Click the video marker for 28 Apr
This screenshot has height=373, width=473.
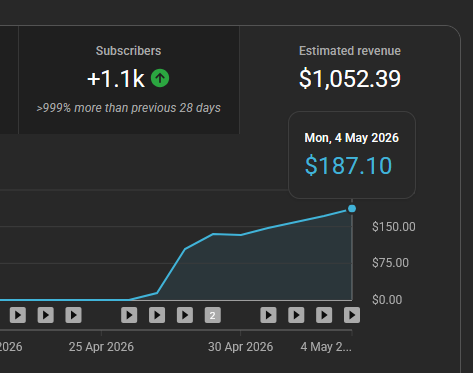[x=185, y=315]
